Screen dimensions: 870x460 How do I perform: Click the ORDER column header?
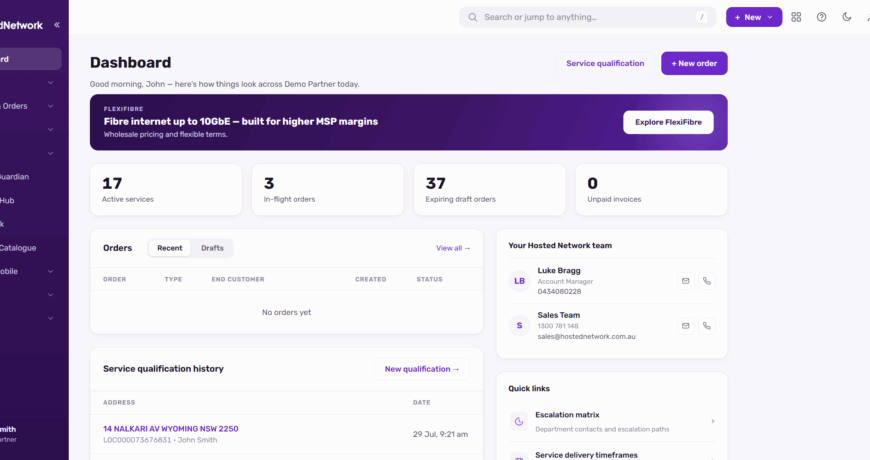[x=115, y=279]
